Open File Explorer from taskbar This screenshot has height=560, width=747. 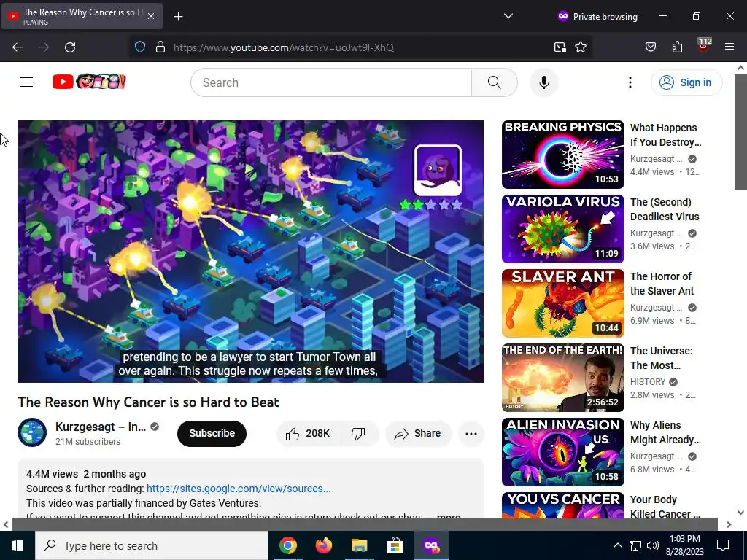[359, 545]
